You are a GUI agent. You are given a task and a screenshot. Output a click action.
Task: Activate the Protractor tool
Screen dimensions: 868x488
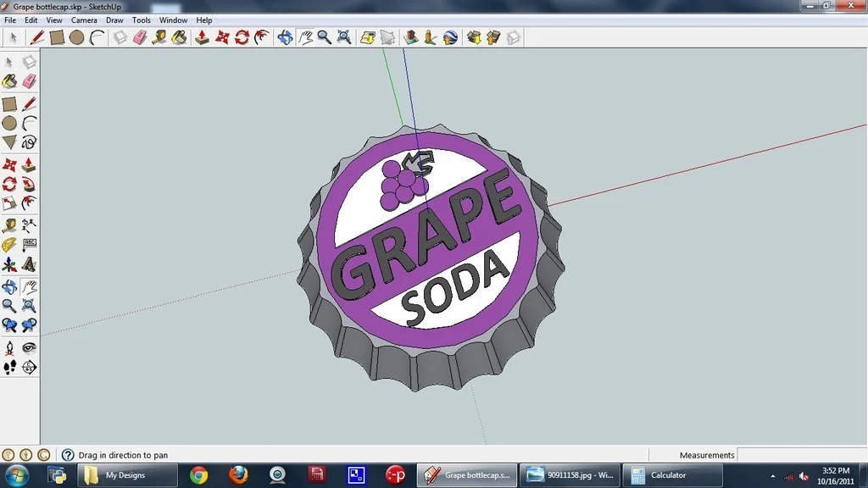9,245
